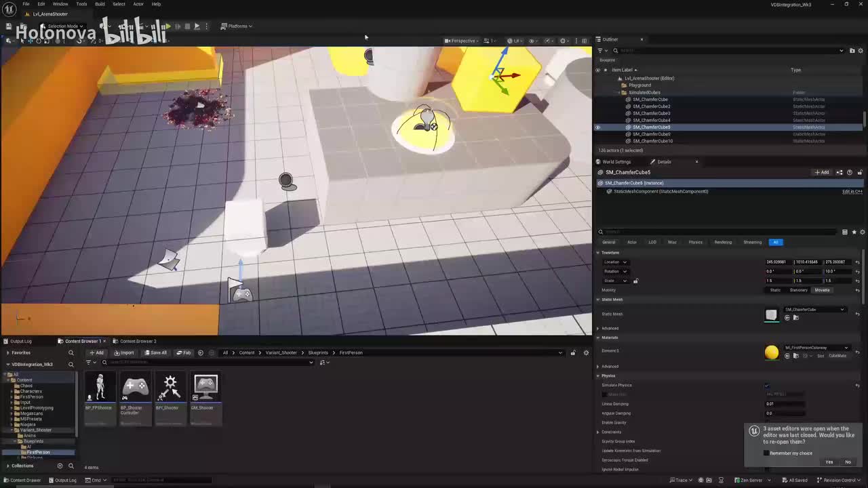Click the Location X value field
This screenshot has width=868, height=488.
point(778,262)
